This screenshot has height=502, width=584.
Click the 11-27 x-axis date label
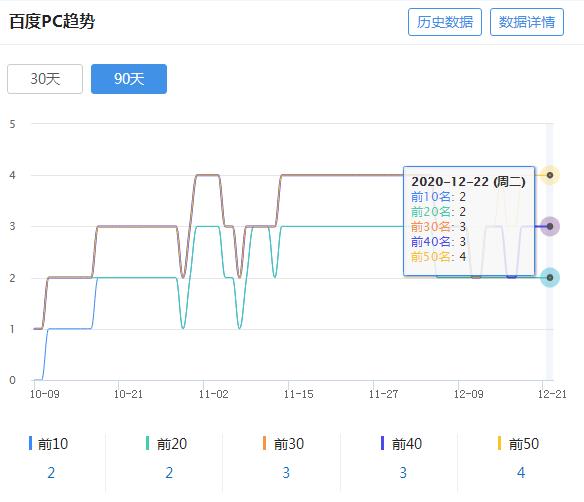pos(383,394)
